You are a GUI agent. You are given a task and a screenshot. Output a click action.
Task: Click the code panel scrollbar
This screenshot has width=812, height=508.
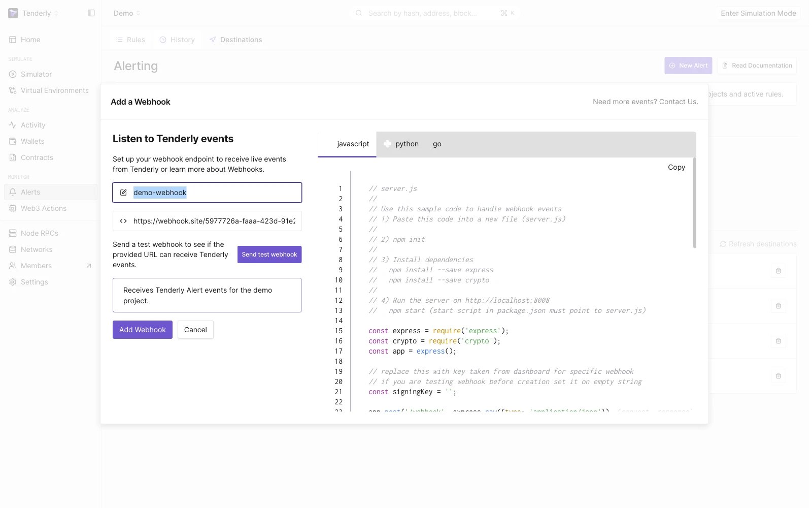[694, 203]
